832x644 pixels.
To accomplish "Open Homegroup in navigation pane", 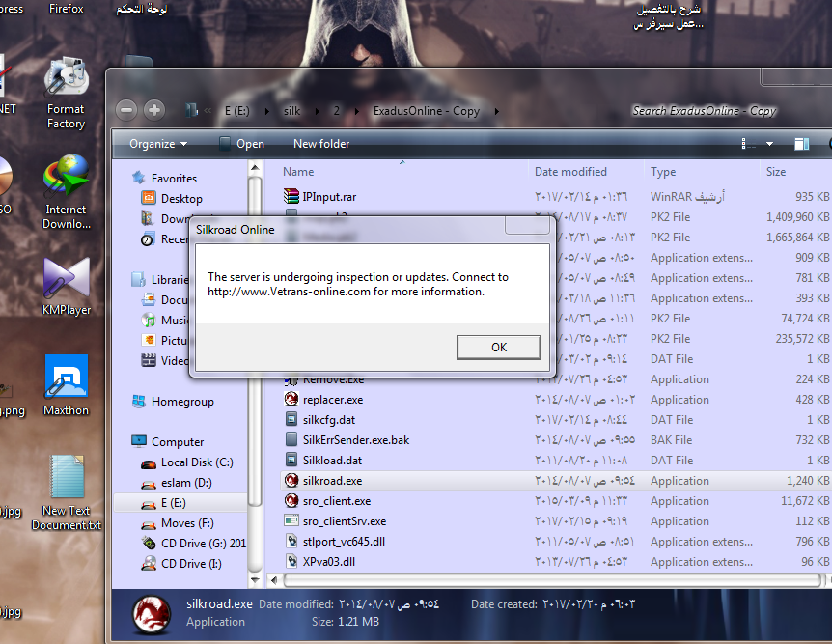I will [174, 402].
